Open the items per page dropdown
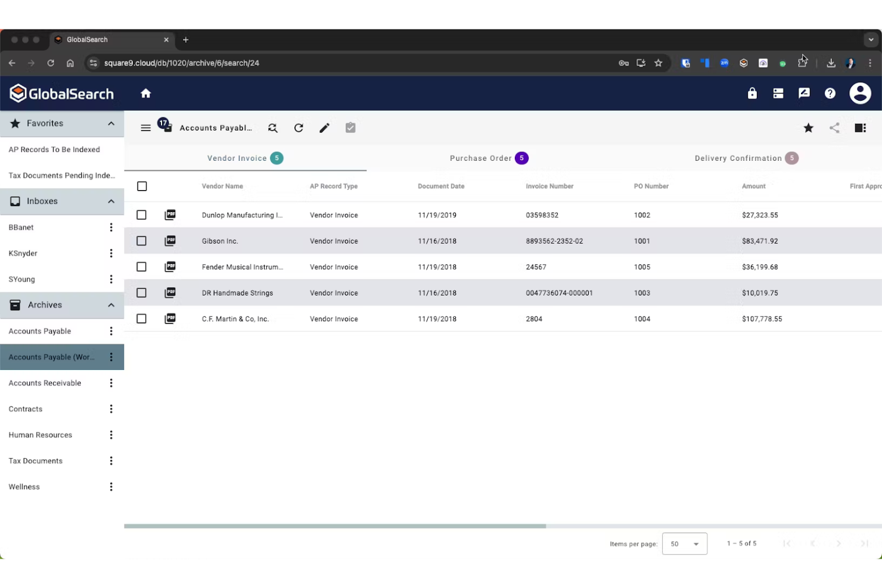This screenshot has width=882, height=588. (x=684, y=543)
